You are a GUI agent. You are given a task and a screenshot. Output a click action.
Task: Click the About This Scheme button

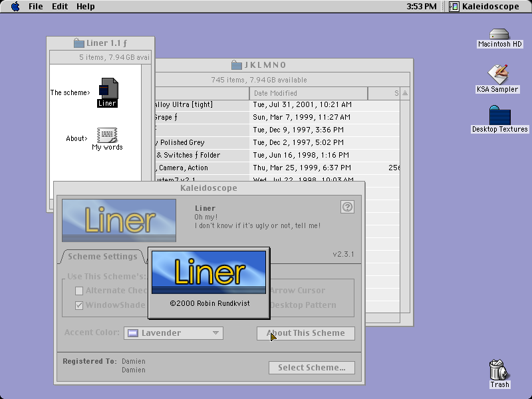[x=306, y=333]
